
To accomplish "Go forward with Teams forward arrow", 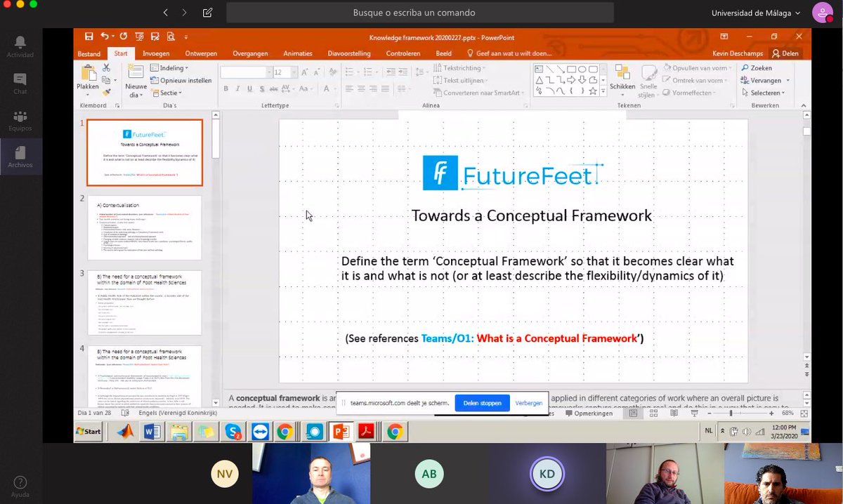I will tap(184, 13).
